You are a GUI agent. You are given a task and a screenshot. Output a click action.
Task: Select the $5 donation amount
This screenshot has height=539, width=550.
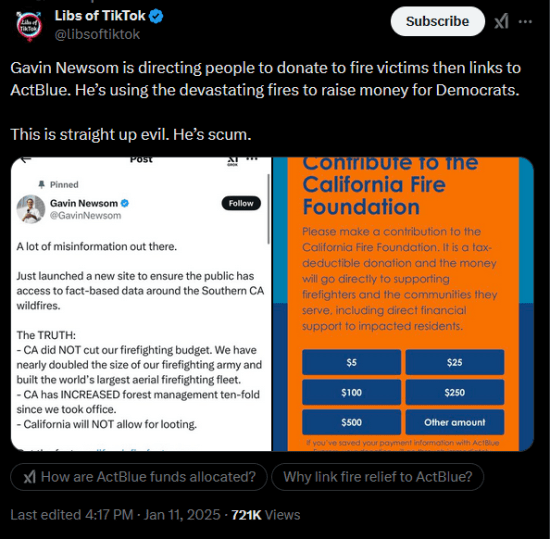pyautogui.click(x=351, y=362)
